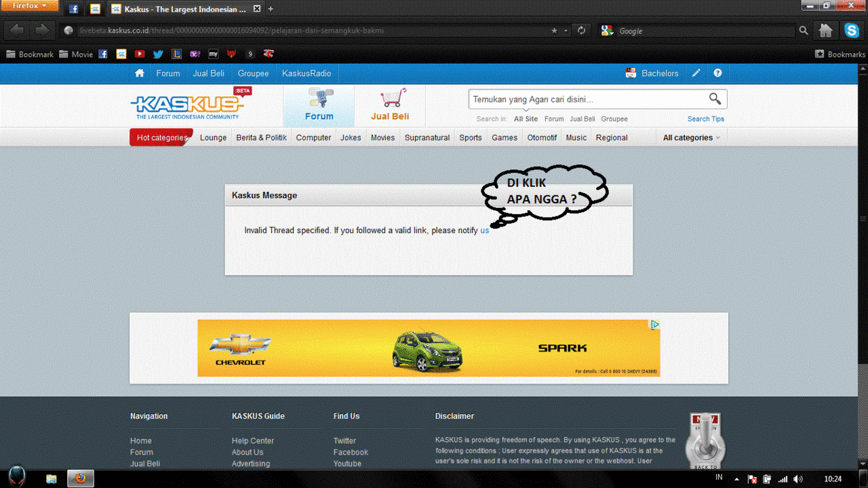Image resolution: width=868 pixels, height=488 pixels.
Task: Open the League of Legends bookmark icon
Action: click(176, 54)
